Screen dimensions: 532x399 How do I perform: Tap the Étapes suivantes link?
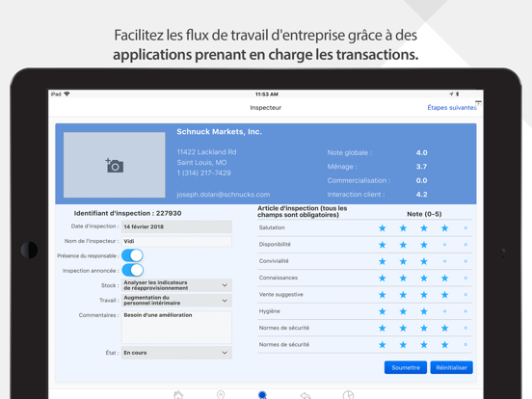[x=452, y=108]
